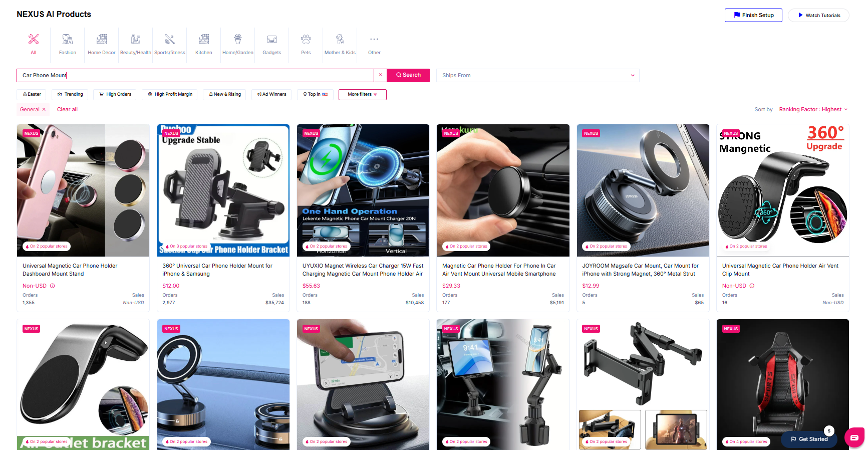Click the $12.99 price on JOYROOM mount
The width and height of the screenshot is (868, 450).
click(591, 286)
